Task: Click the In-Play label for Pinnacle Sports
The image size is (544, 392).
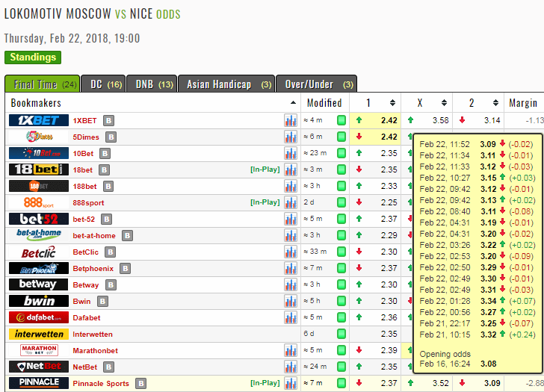Action: coord(265,383)
